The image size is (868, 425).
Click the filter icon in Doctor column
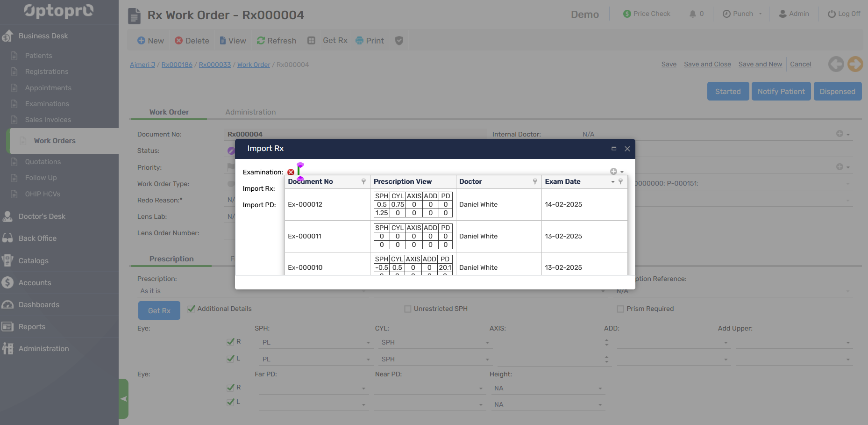pyautogui.click(x=535, y=181)
